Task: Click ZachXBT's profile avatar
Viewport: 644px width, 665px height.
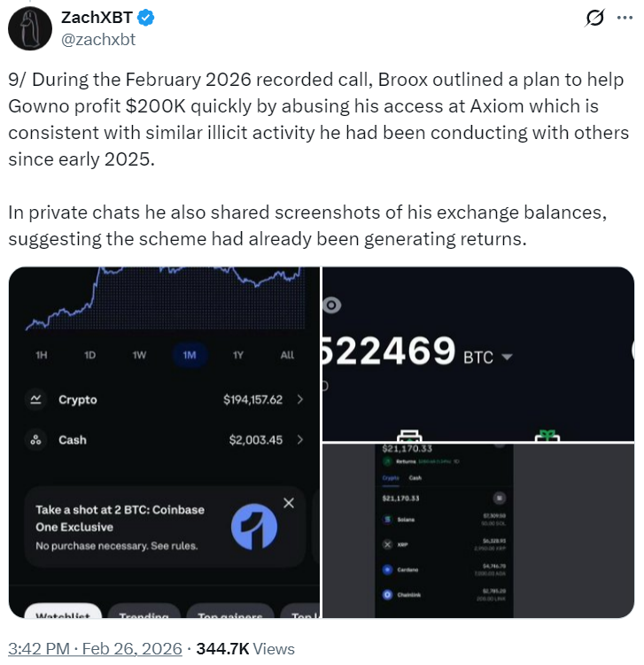Action: tap(32, 28)
